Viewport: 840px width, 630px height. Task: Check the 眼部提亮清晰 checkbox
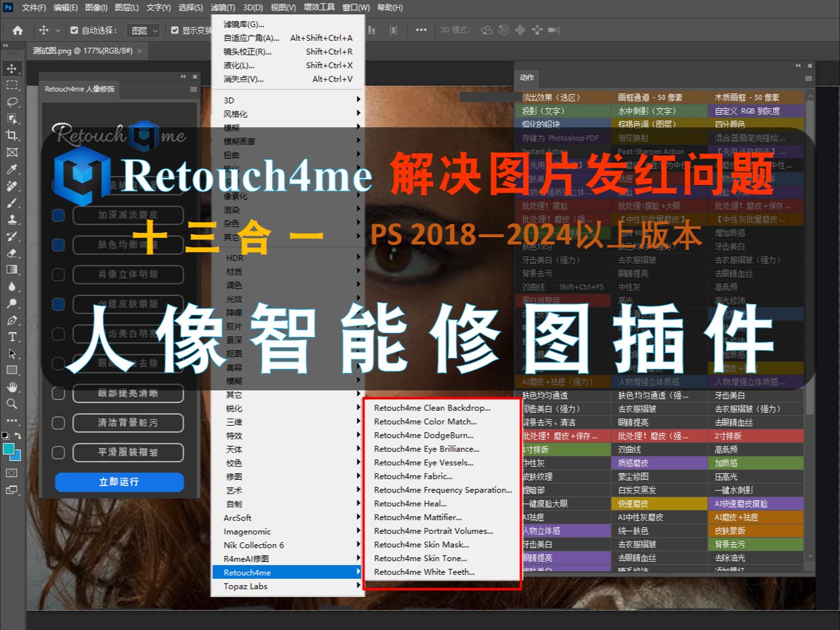(x=58, y=393)
